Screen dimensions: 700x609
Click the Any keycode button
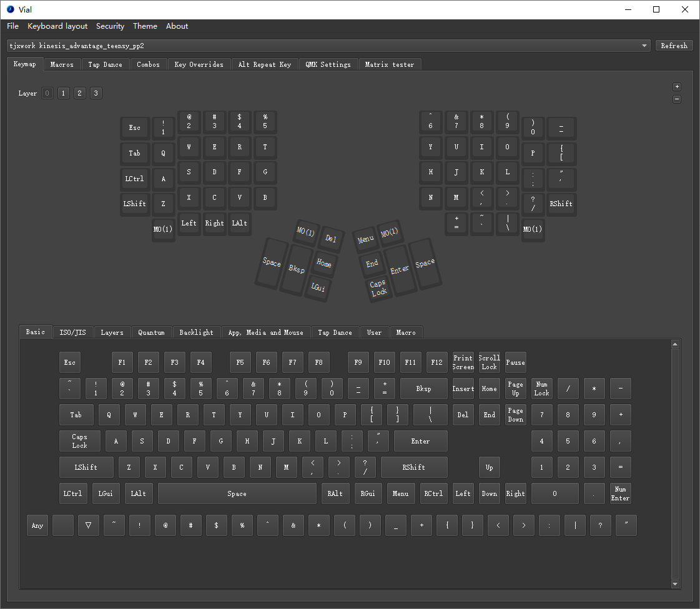point(37,525)
